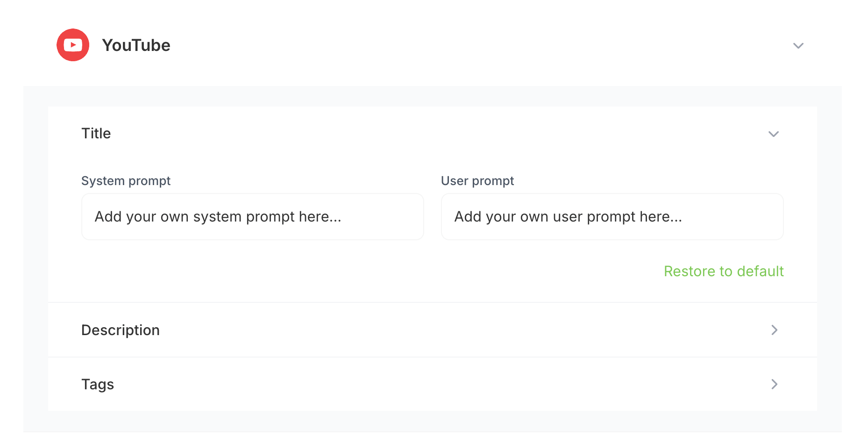Collapse the Title section chevron arrow
868x444 pixels.
point(774,134)
